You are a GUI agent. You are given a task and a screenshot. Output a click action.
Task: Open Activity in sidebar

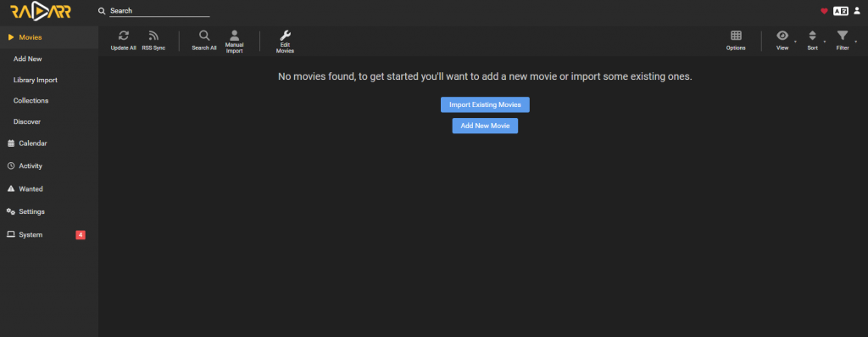click(x=49, y=166)
